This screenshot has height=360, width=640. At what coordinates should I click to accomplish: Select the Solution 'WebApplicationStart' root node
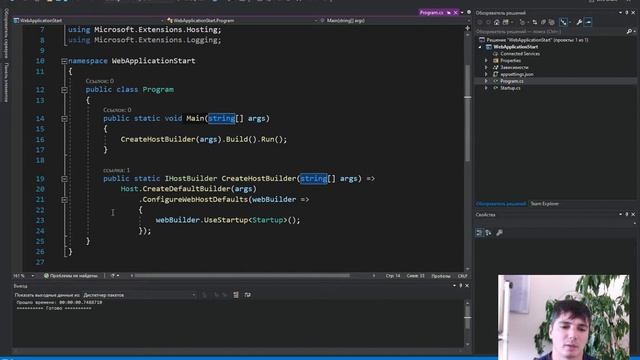[x=537, y=40]
